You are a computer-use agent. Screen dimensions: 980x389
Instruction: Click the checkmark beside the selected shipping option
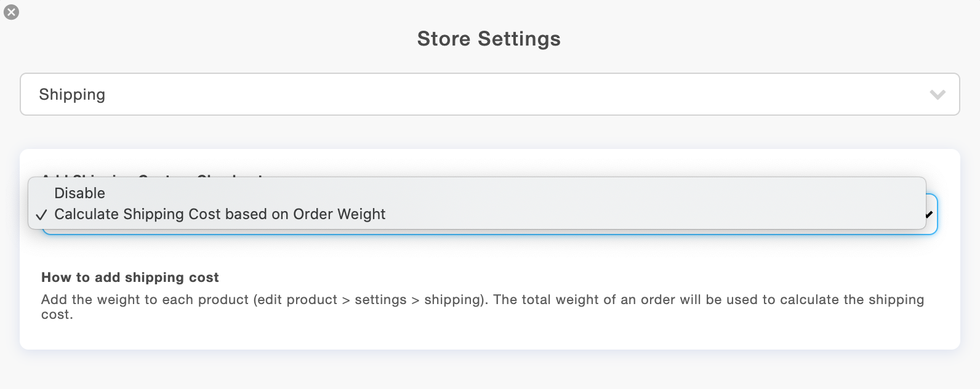pyautogui.click(x=42, y=214)
